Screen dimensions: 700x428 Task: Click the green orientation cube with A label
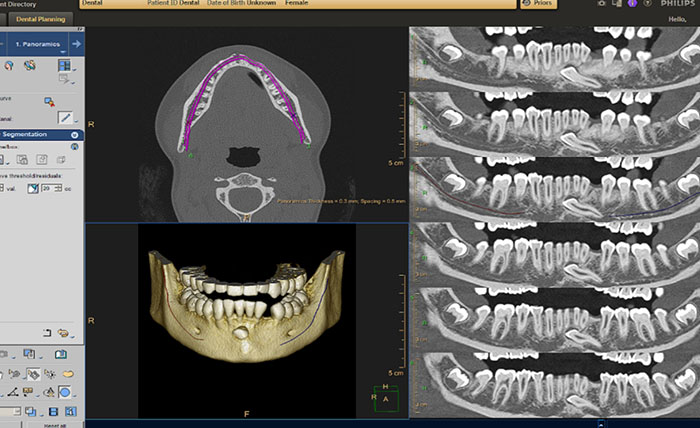click(386, 399)
